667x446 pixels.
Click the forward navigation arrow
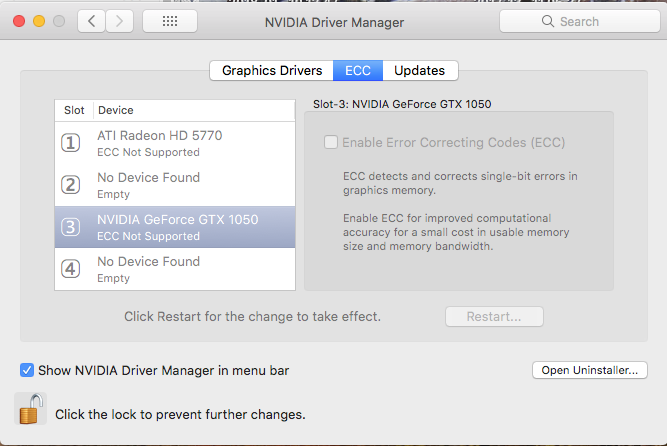click(x=120, y=21)
